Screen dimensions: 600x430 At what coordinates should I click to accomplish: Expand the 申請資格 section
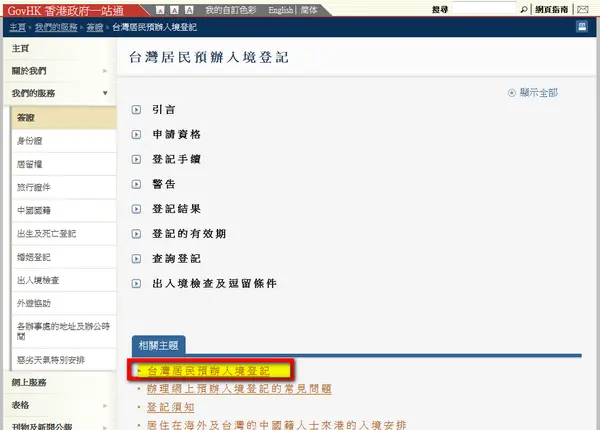point(176,133)
